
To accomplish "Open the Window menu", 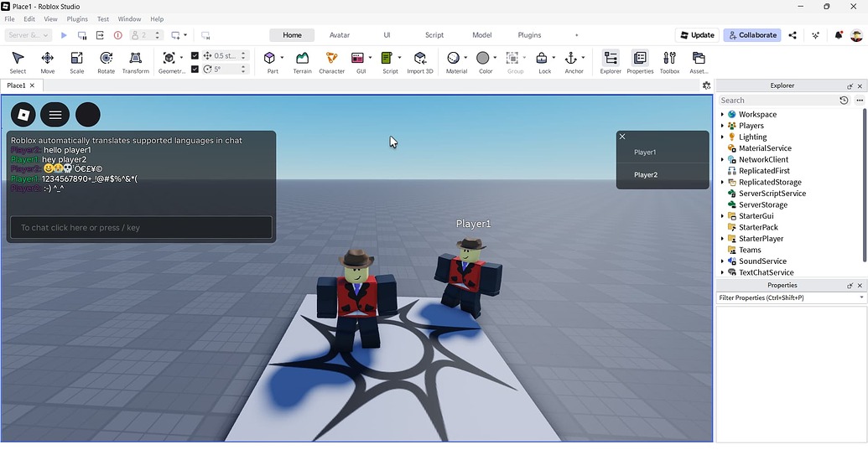I will tap(129, 18).
